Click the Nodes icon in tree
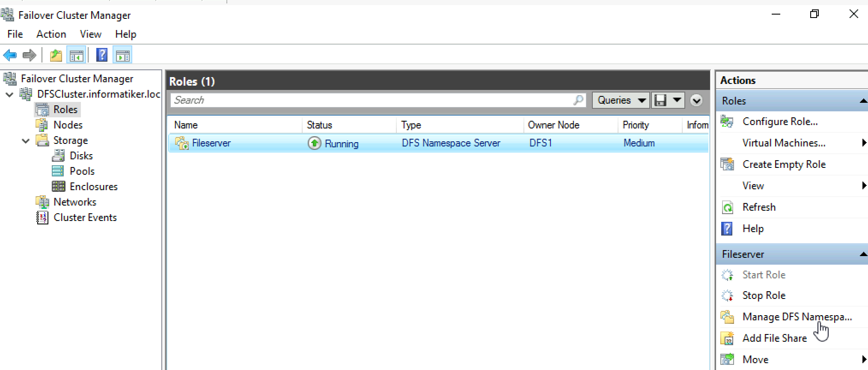 42,125
